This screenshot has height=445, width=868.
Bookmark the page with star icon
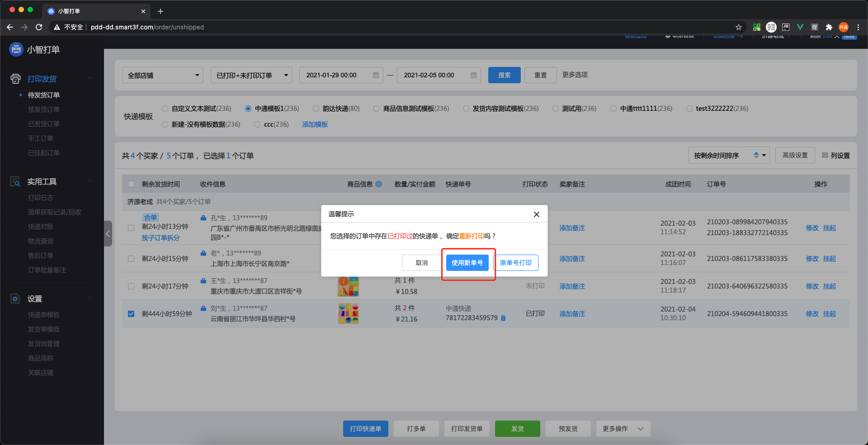click(739, 27)
